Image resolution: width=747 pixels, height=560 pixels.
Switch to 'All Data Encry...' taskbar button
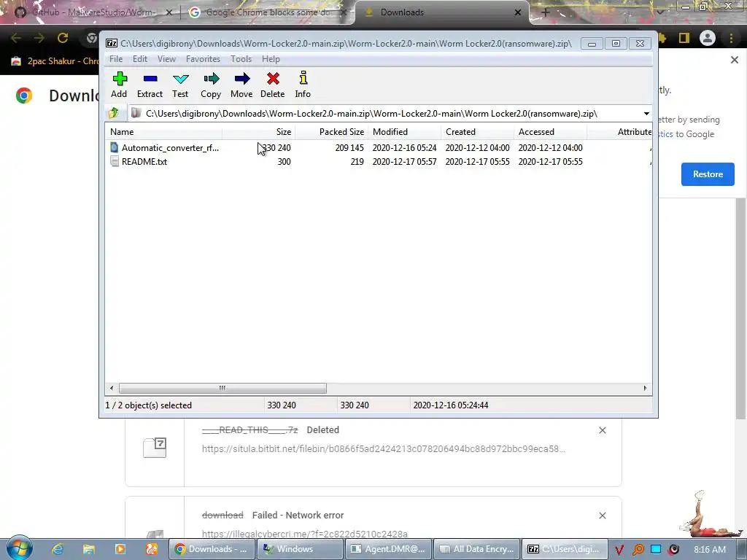477,549
